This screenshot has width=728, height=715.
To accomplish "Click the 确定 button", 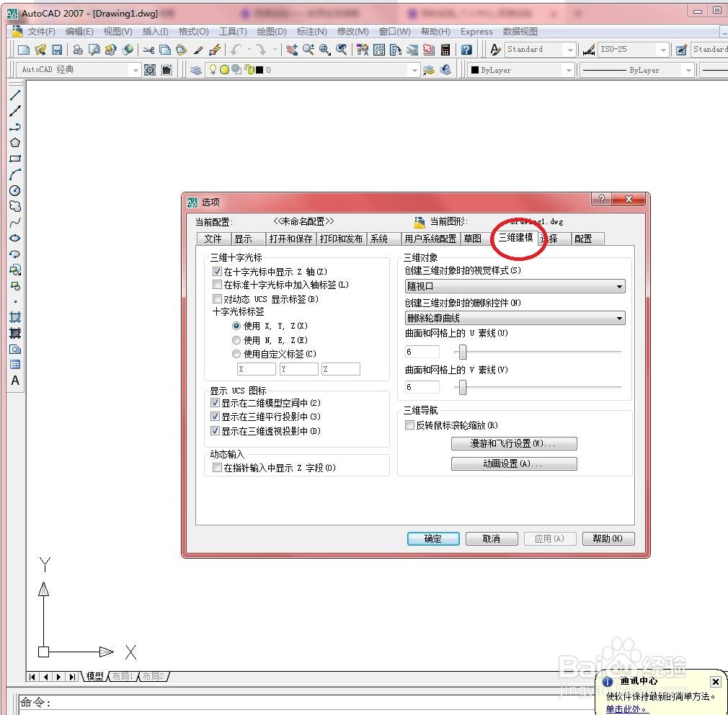I will [x=433, y=538].
